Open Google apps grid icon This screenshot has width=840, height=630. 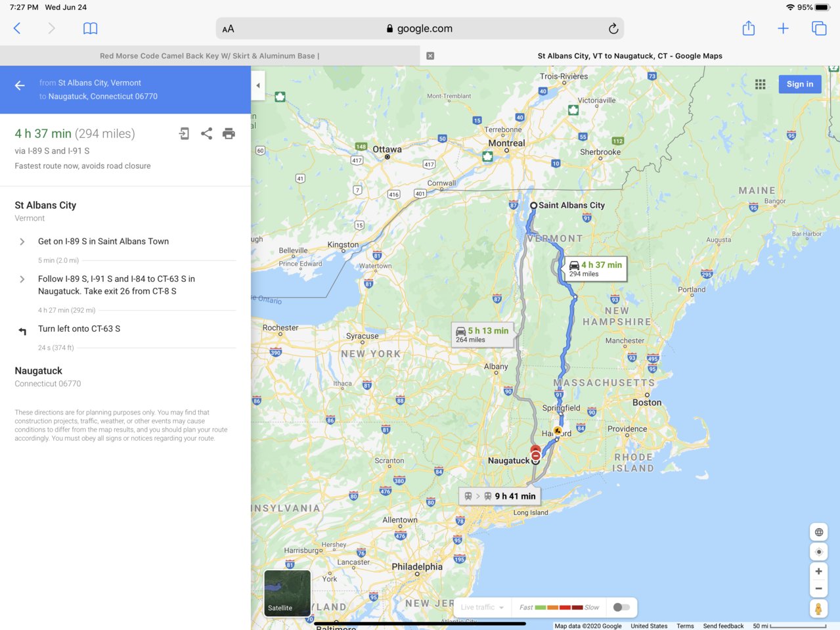(x=760, y=84)
